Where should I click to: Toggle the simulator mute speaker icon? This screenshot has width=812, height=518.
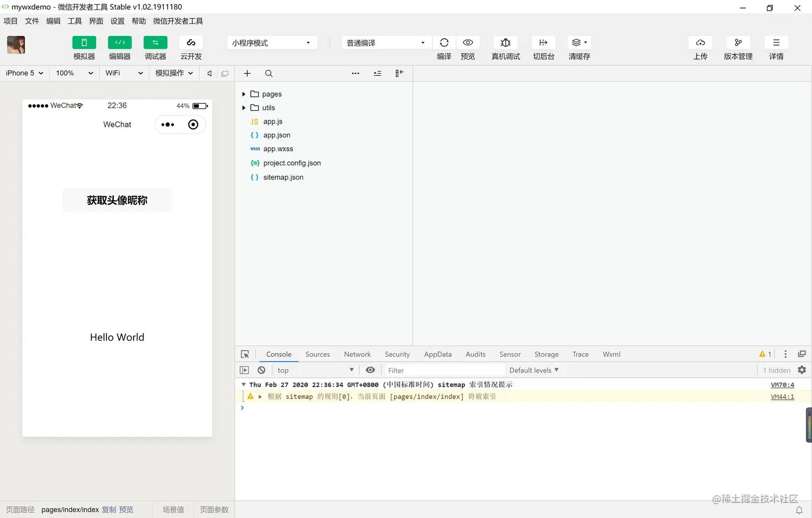(209, 74)
